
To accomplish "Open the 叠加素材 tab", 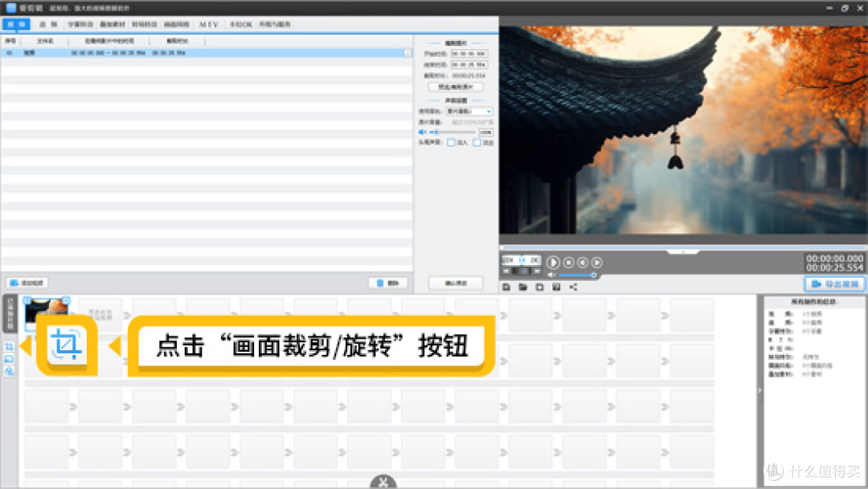I will click(x=113, y=24).
